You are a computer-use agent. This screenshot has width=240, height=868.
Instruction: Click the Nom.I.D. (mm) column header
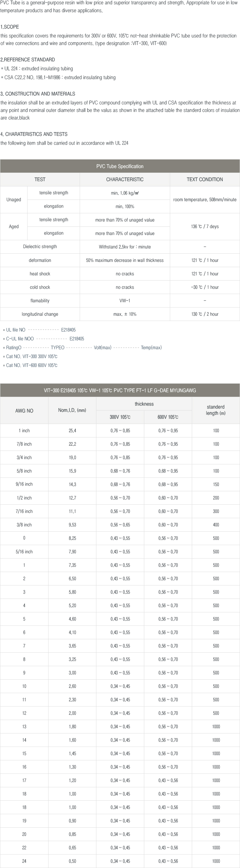coord(72,411)
